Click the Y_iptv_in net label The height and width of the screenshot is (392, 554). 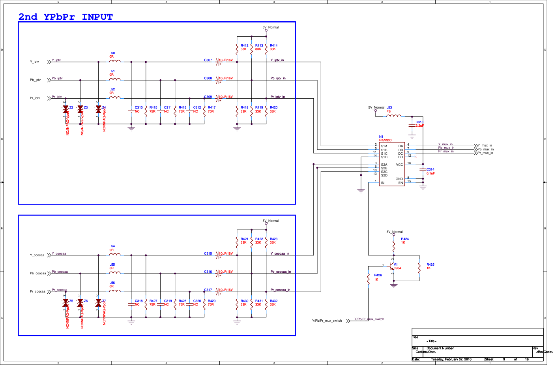[277, 60]
